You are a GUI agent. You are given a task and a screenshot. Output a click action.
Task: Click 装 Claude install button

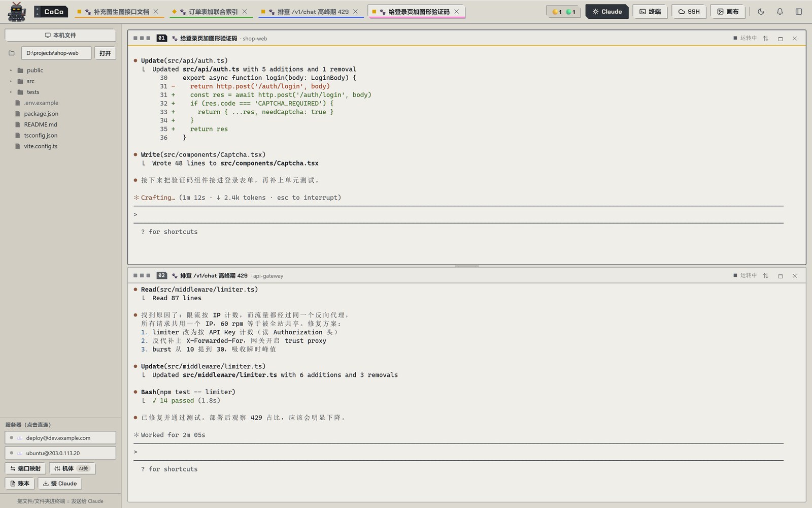[x=60, y=484]
